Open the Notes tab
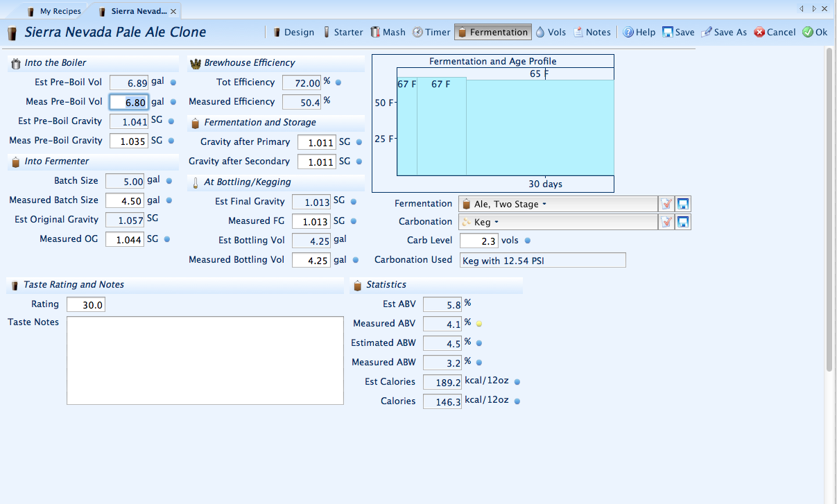 [592, 32]
